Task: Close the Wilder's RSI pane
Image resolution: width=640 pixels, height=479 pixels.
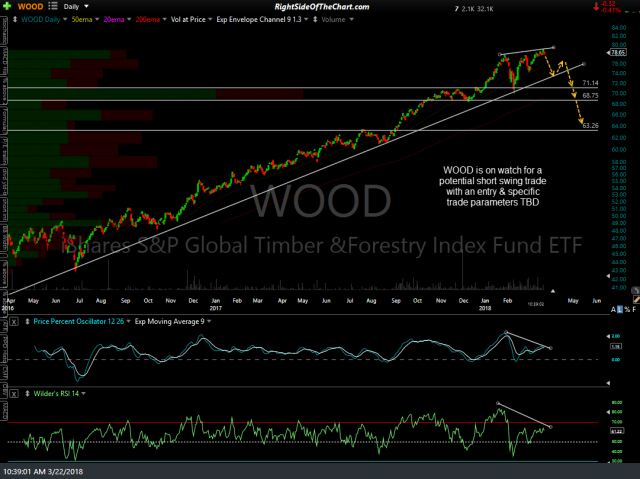Action: pyautogui.click(x=14, y=394)
